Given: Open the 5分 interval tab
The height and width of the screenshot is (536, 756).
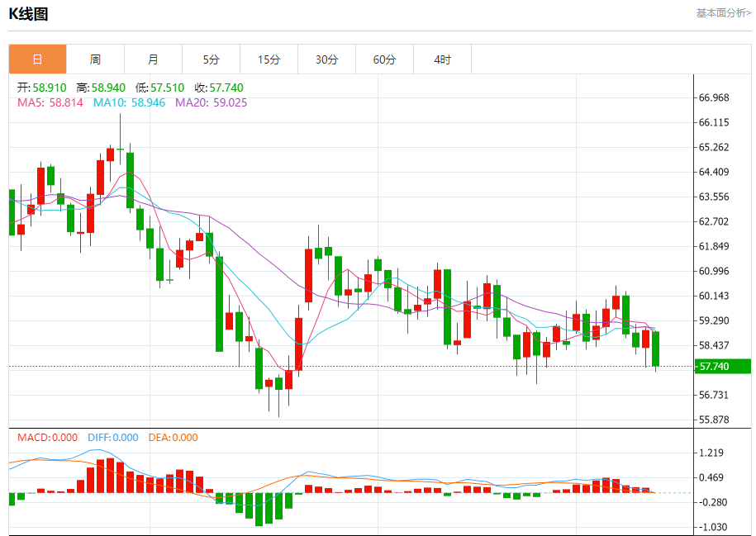Looking at the screenshot, I should (x=211, y=59).
